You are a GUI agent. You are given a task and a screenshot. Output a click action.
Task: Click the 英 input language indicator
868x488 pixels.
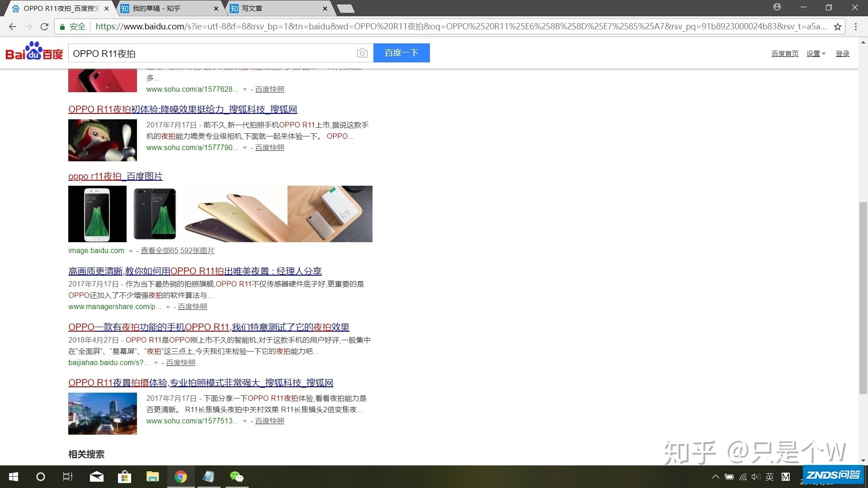click(770, 477)
